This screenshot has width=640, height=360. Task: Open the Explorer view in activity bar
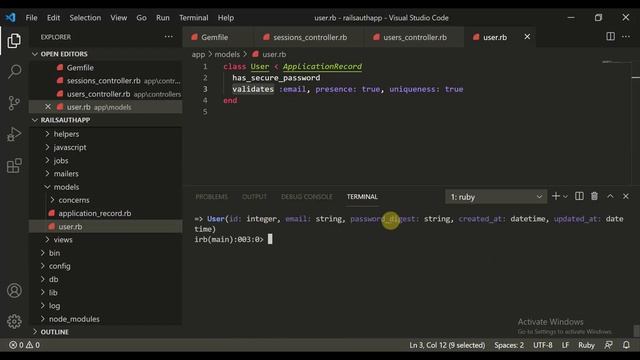(14, 41)
